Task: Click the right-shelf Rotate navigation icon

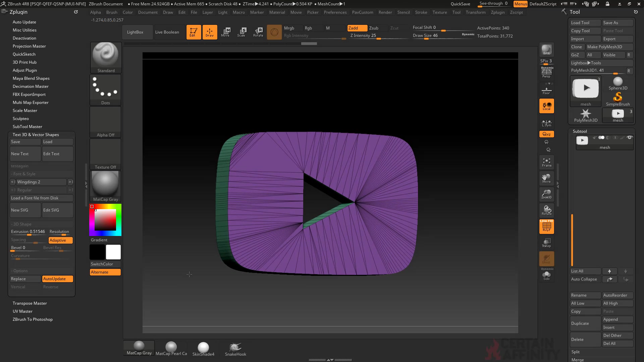Action: [546, 210]
